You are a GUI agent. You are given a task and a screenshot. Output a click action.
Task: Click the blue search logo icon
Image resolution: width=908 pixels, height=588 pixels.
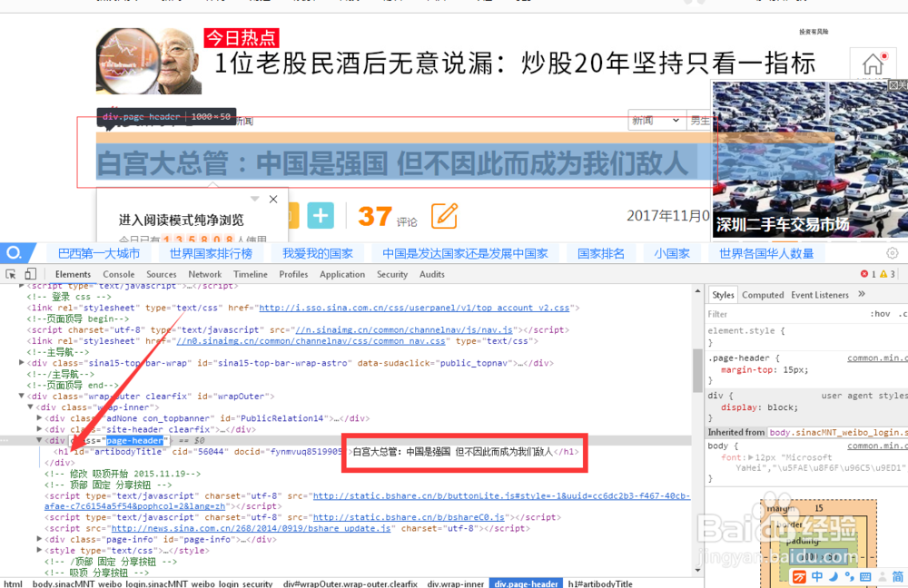pyautogui.click(x=14, y=253)
